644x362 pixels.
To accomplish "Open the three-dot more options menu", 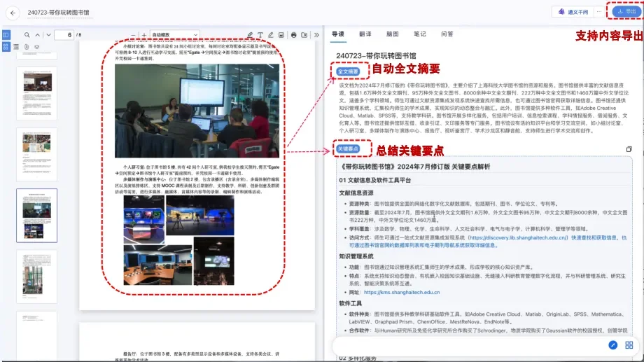I will 598,12.
